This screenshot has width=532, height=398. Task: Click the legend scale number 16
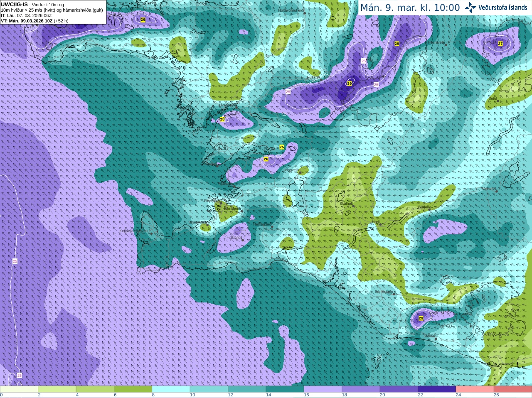306,395
